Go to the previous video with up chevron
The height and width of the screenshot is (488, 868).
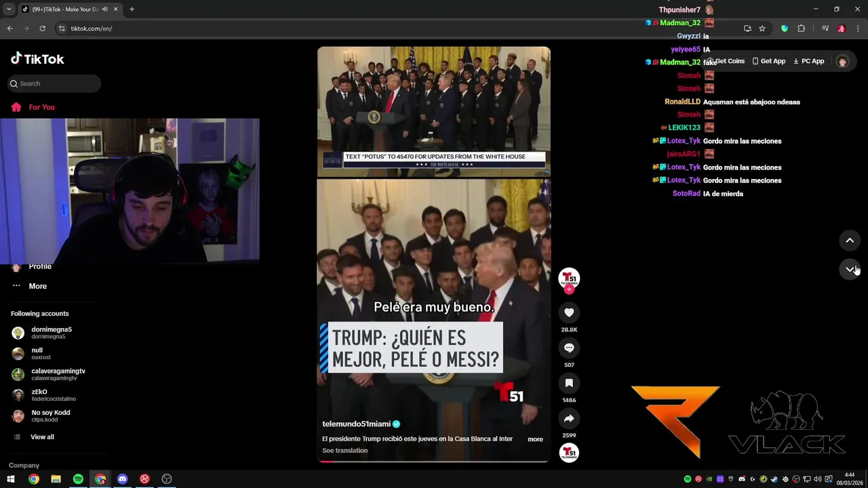tap(850, 241)
